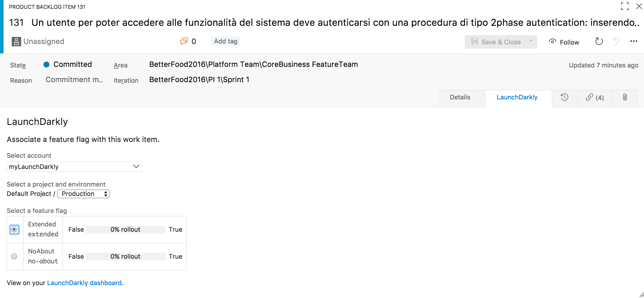The width and height of the screenshot is (644, 298).
Task: Open the Production environment selector
Action: pos(83,194)
